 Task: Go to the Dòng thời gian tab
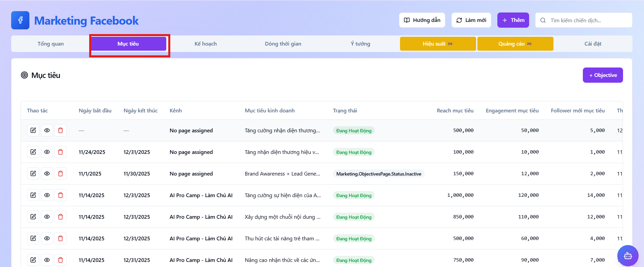click(x=283, y=44)
